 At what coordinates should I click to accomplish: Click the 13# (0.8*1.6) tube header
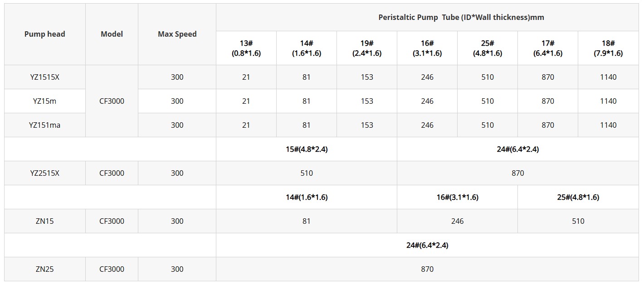[x=246, y=48]
